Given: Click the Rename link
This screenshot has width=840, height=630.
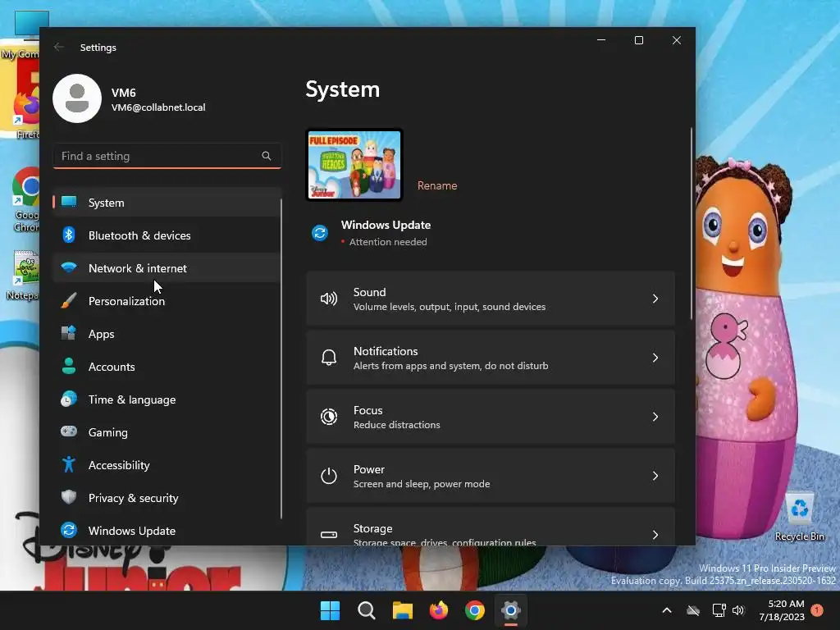Looking at the screenshot, I should click(x=437, y=185).
